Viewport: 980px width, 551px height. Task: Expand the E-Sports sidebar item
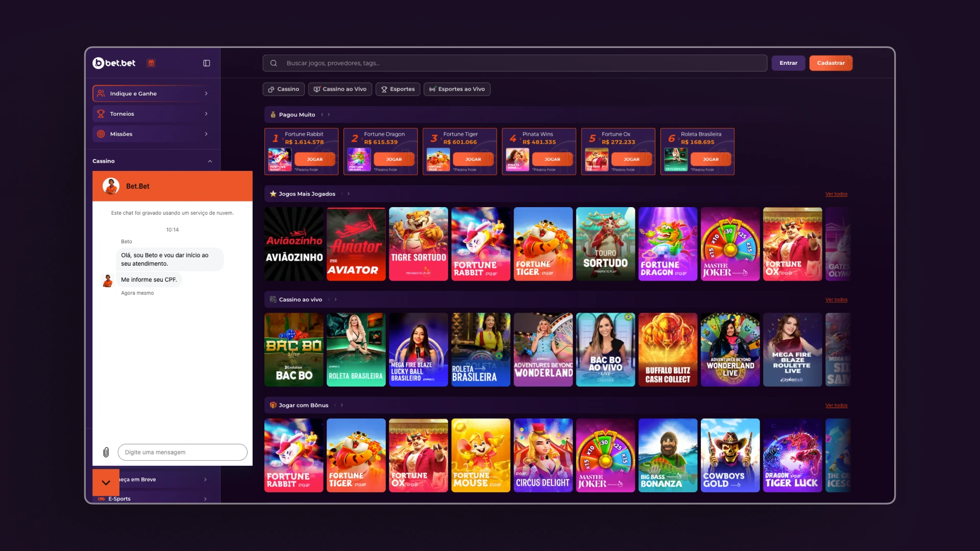[206, 499]
